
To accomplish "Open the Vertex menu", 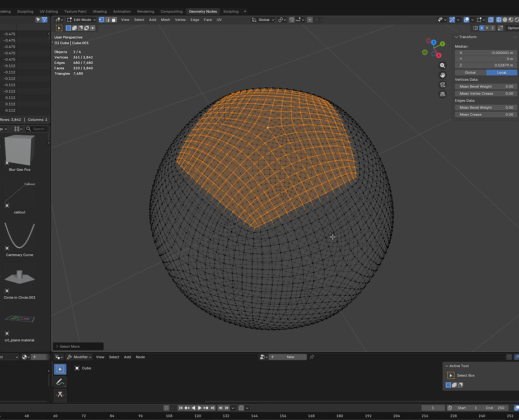I will (x=180, y=20).
